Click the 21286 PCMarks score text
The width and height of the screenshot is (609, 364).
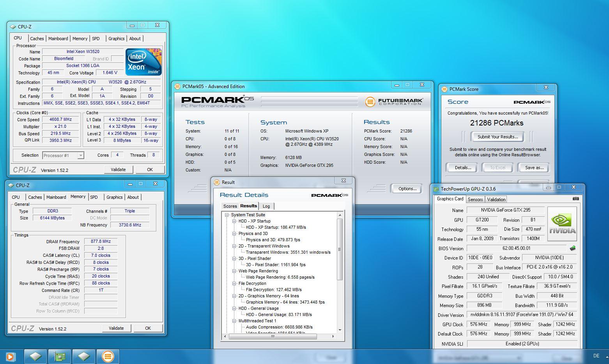[x=497, y=123]
